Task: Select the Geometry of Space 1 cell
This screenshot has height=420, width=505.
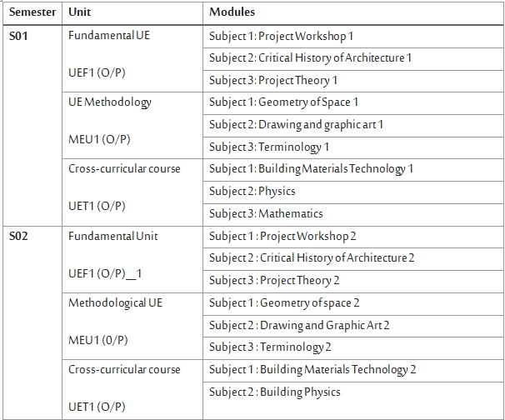Action: click(x=284, y=102)
